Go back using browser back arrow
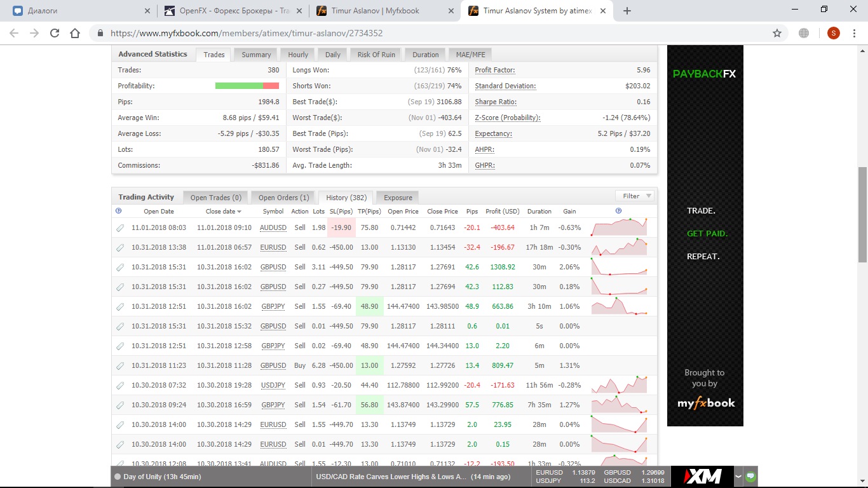Screen dimensions: 868x488 (14, 33)
